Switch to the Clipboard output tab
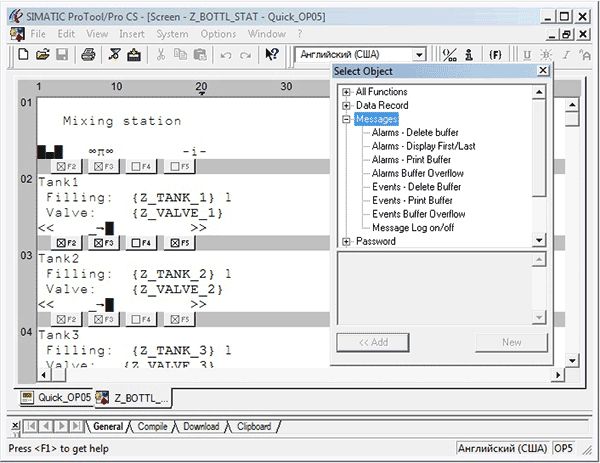 (254, 426)
